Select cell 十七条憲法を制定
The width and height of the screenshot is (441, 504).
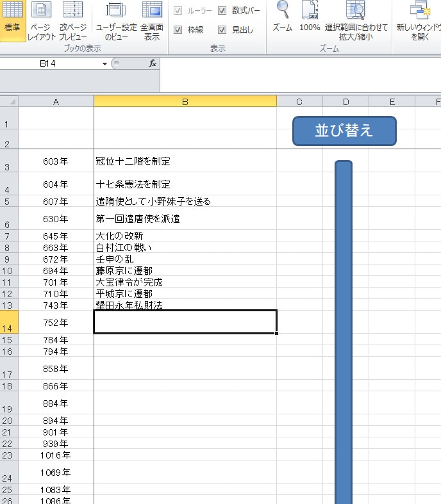185,184
